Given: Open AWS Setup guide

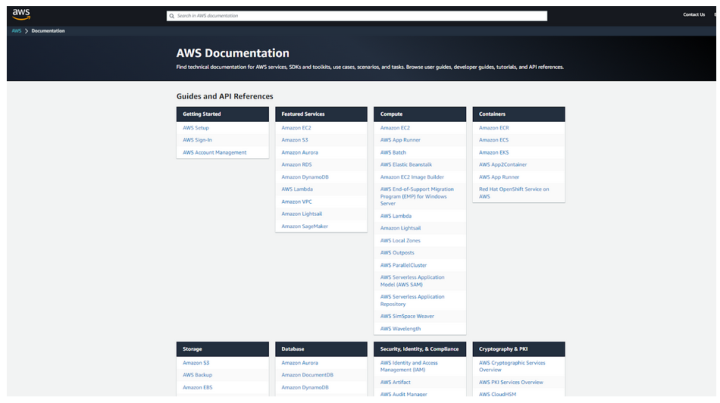Looking at the screenshot, I should pyautogui.click(x=196, y=128).
